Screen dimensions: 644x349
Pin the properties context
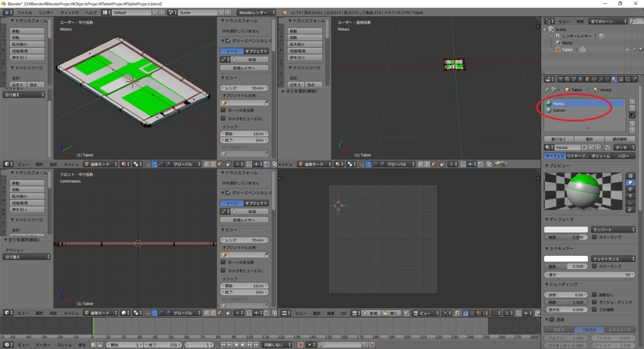coord(547,89)
